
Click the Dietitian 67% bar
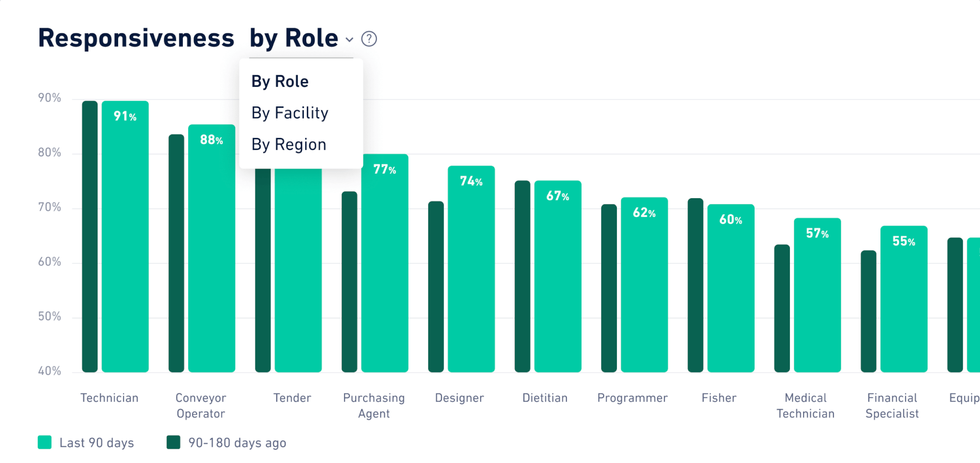(557, 275)
